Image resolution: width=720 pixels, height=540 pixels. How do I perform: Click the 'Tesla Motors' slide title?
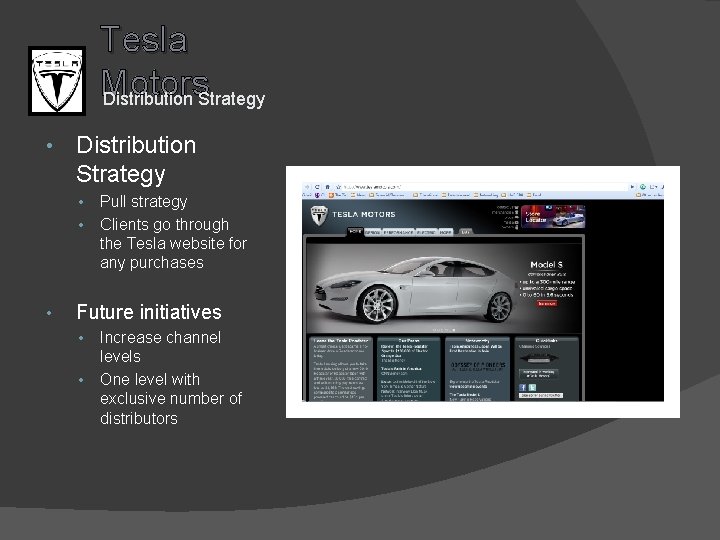coord(155,60)
